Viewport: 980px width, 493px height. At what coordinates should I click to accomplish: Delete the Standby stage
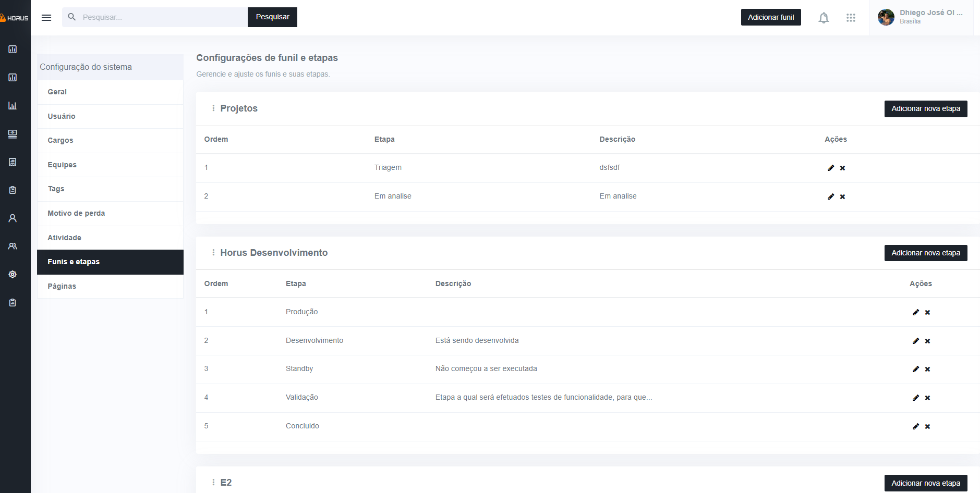(927, 369)
